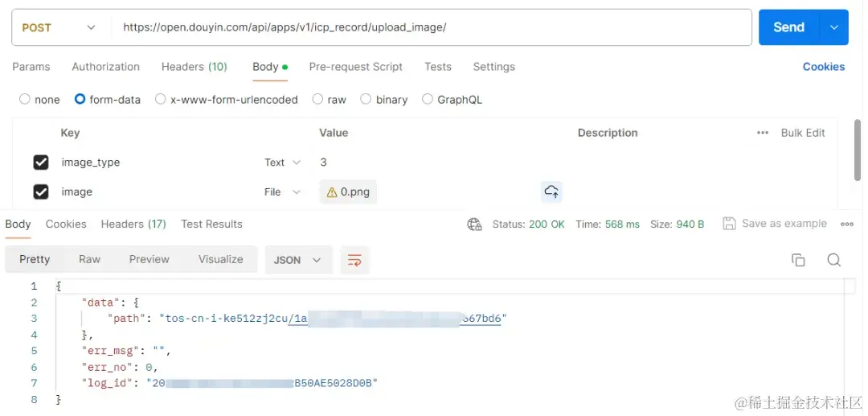
Task: Switch to the Authorization tab
Action: pyautogui.click(x=106, y=67)
